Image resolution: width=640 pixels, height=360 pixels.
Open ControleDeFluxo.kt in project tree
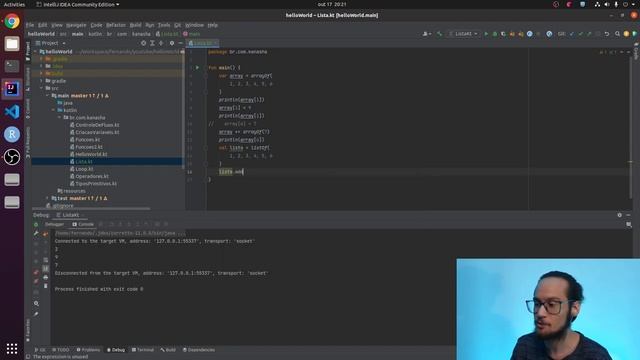(x=97, y=125)
